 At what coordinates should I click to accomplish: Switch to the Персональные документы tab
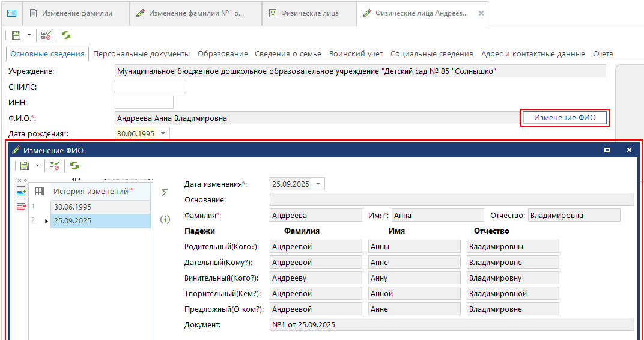(x=141, y=54)
